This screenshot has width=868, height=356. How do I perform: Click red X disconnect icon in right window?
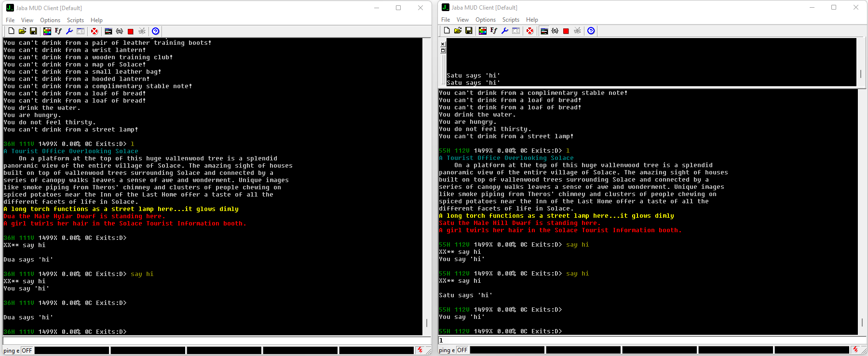point(530,30)
